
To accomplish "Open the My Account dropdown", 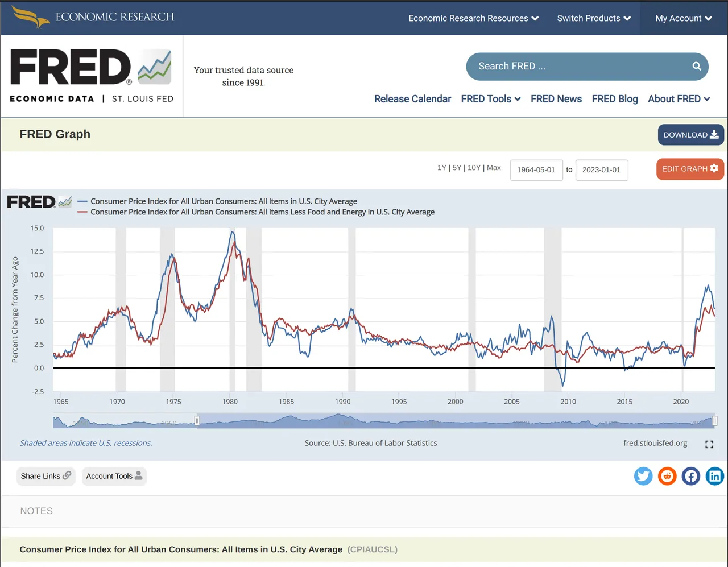I will tap(684, 18).
